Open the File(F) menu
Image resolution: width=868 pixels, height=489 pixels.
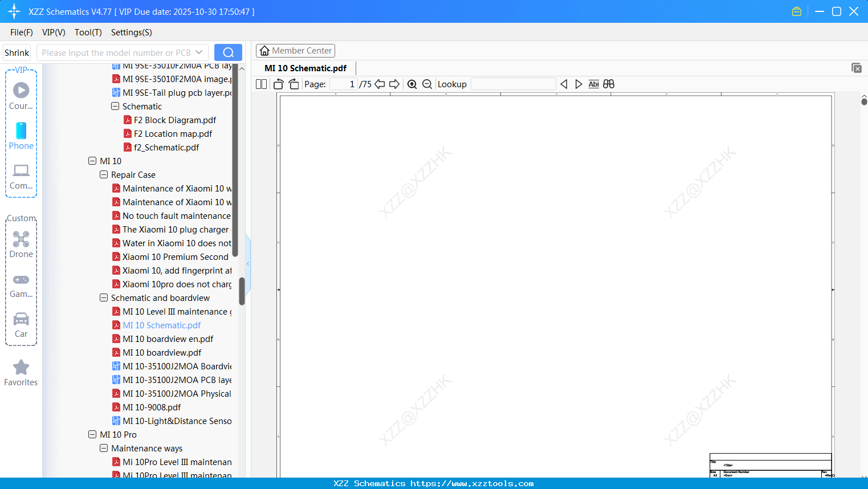tap(22, 32)
